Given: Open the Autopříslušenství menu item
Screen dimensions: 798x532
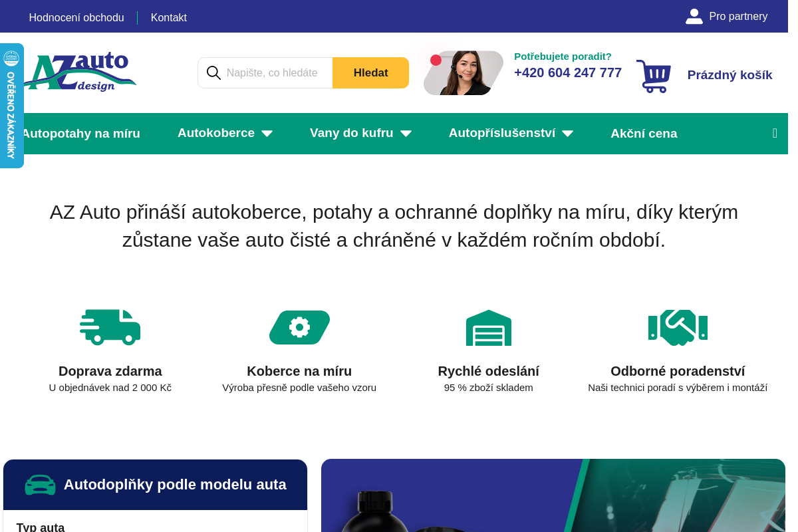Looking at the screenshot, I should click(x=502, y=133).
